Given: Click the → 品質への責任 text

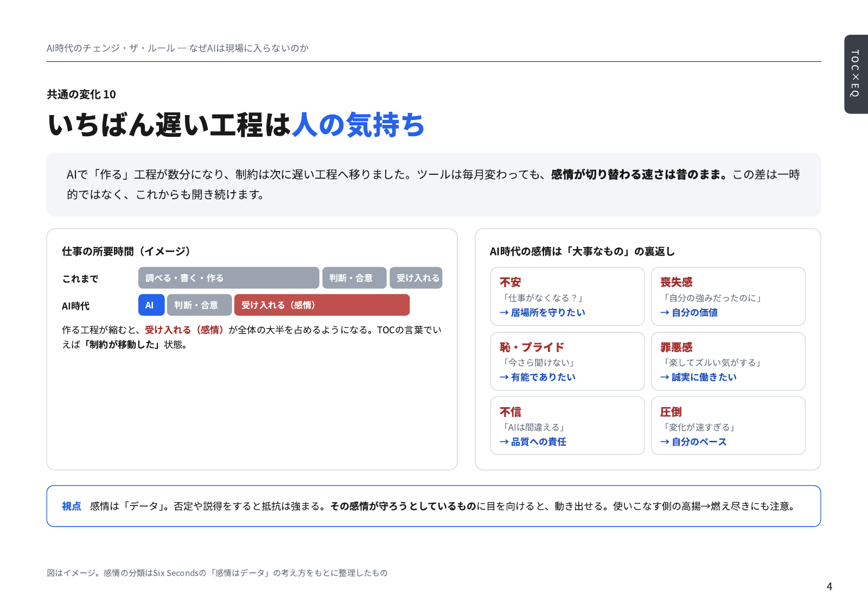Looking at the screenshot, I should tap(533, 442).
